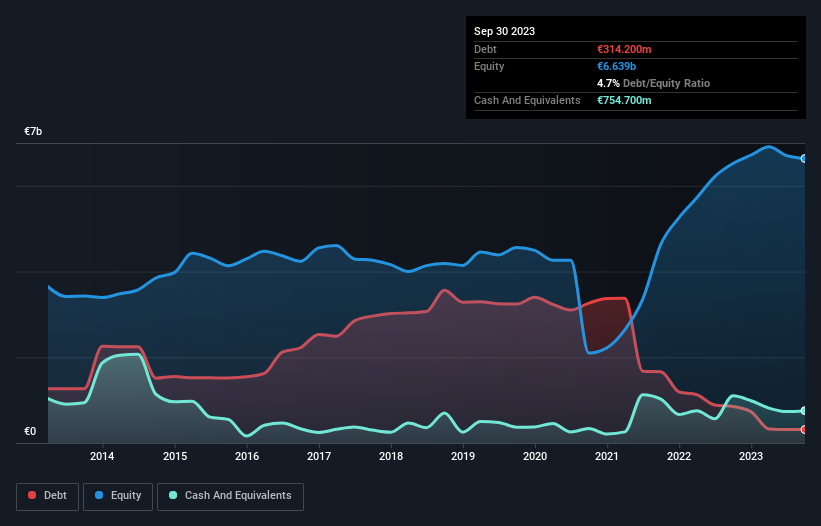This screenshot has width=821, height=526.
Task: Click the 2016 x-axis label
Action: (247, 456)
